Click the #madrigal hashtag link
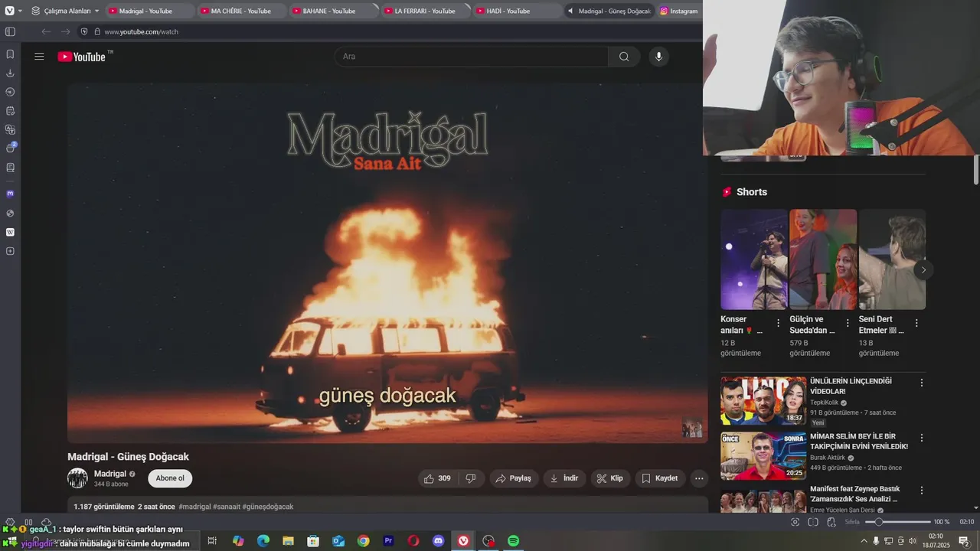Viewport: 980px width, 551px height. click(194, 507)
